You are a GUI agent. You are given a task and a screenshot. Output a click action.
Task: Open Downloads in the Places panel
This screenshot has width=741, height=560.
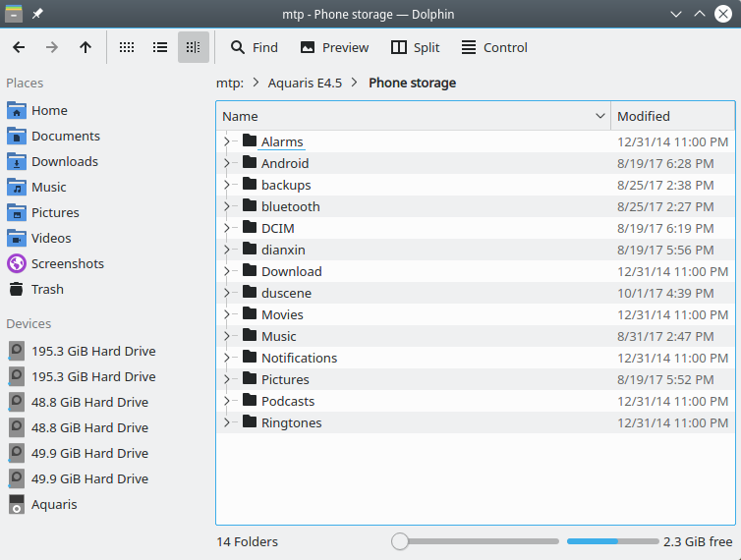pyautogui.click(x=64, y=161)
